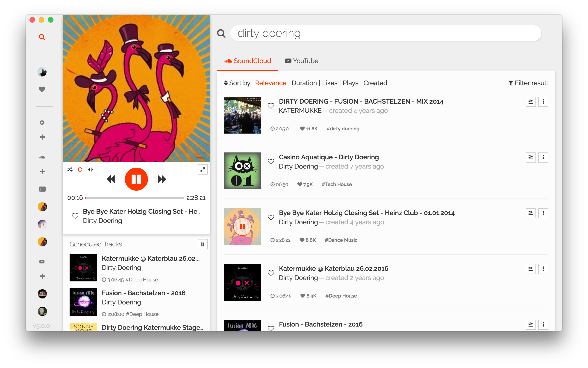
Task: Toggle repeat mode
Action: 80,169
